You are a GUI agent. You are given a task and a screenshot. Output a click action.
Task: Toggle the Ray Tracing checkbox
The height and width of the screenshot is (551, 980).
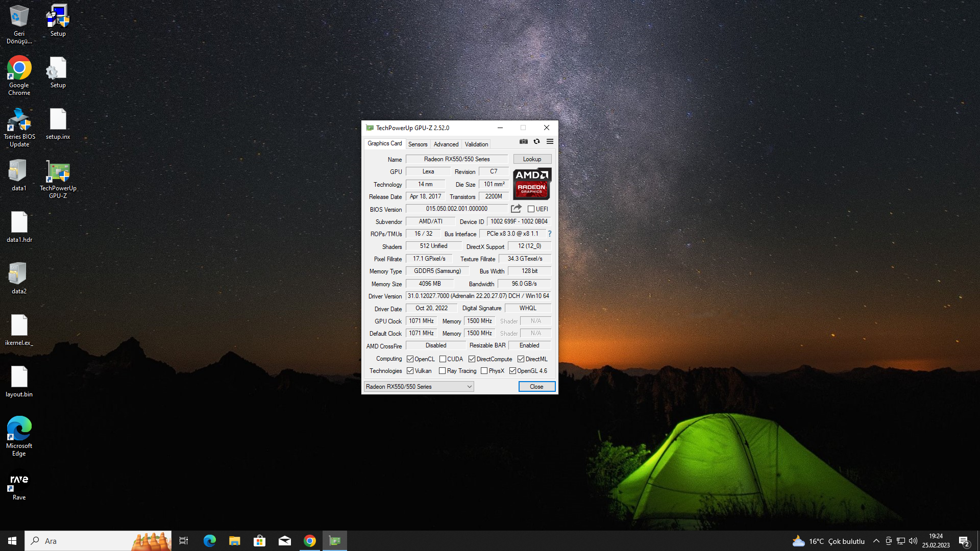coord(442,371)
